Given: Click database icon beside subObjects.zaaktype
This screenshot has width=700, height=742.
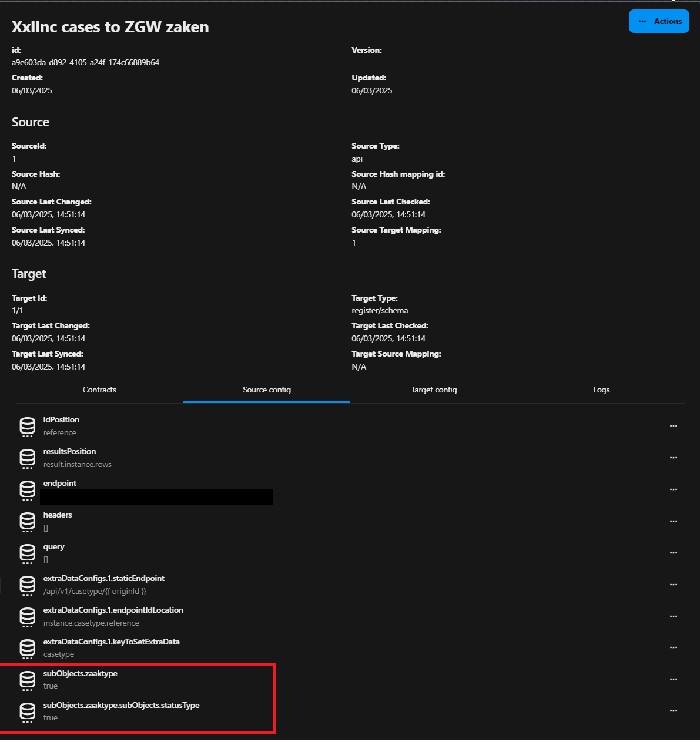Looking at the screenshot, I should 28,680.
